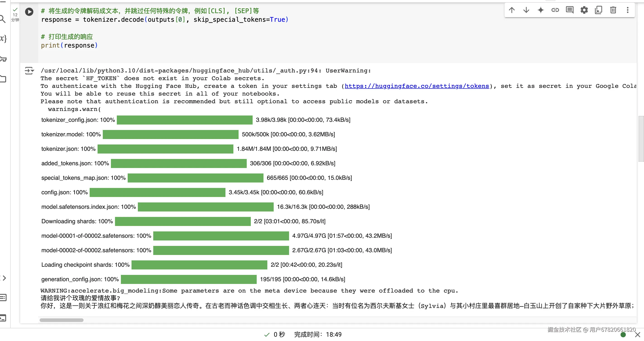Add a comment to the cell
The image size is (644, 341).
coord(570,10)
